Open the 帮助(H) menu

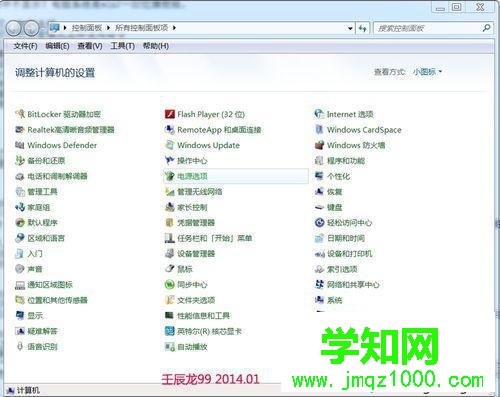pos(156,46)
